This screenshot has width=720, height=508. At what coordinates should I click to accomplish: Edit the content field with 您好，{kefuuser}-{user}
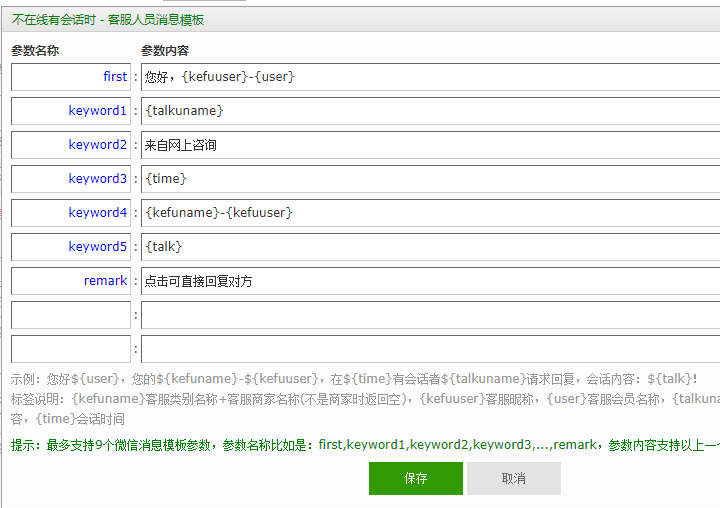430,77
